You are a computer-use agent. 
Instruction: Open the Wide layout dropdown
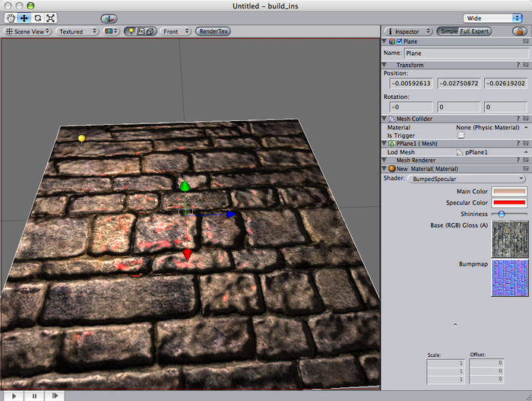pyautogui.click(x=492, y=18)
